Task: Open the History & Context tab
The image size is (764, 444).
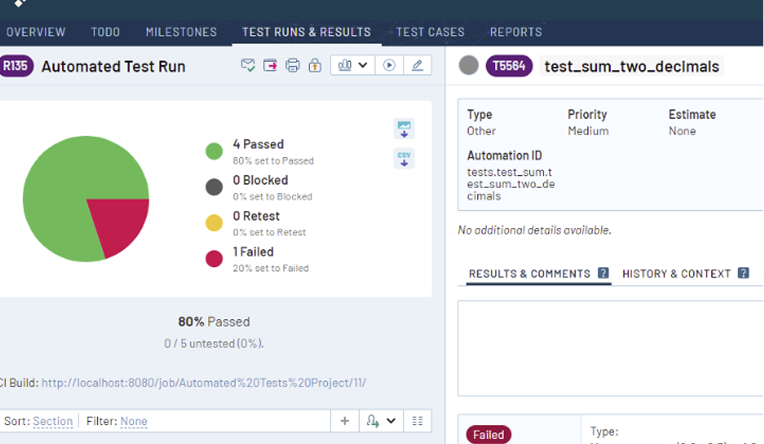Action: pos(677,273)
